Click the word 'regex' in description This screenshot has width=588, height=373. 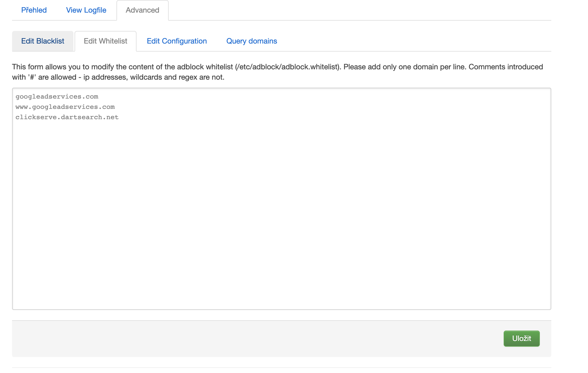click(187, 77)
